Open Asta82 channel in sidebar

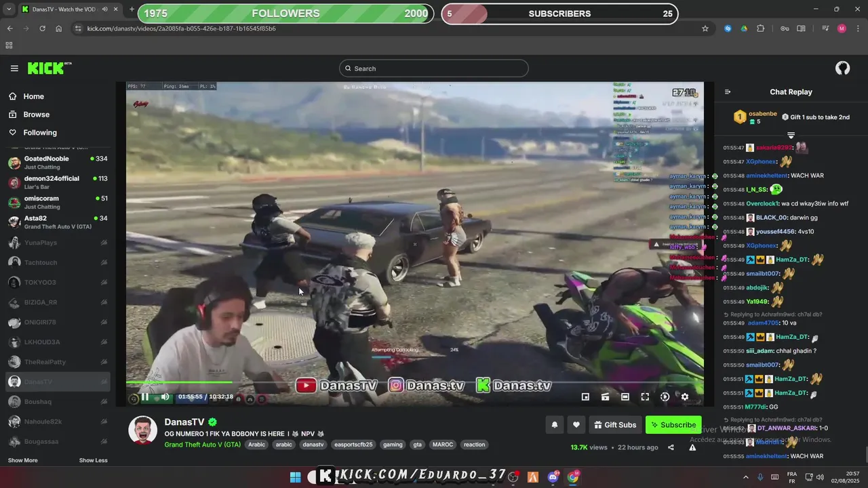58,222
